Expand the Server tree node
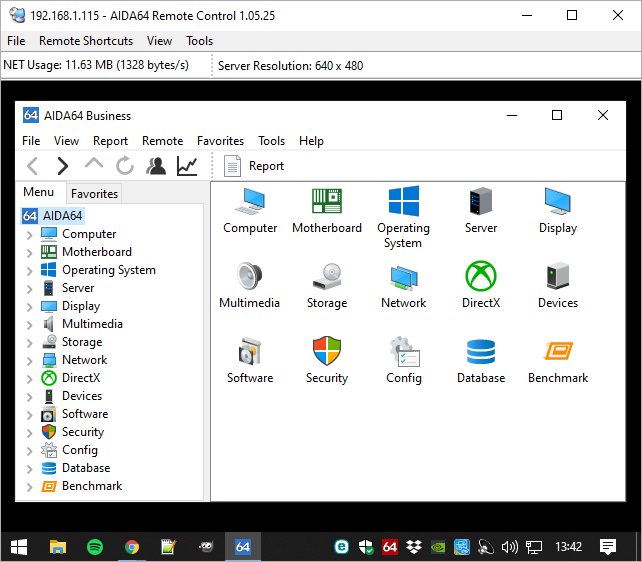This screenshot has height=562, width=642. click(29, 289)
